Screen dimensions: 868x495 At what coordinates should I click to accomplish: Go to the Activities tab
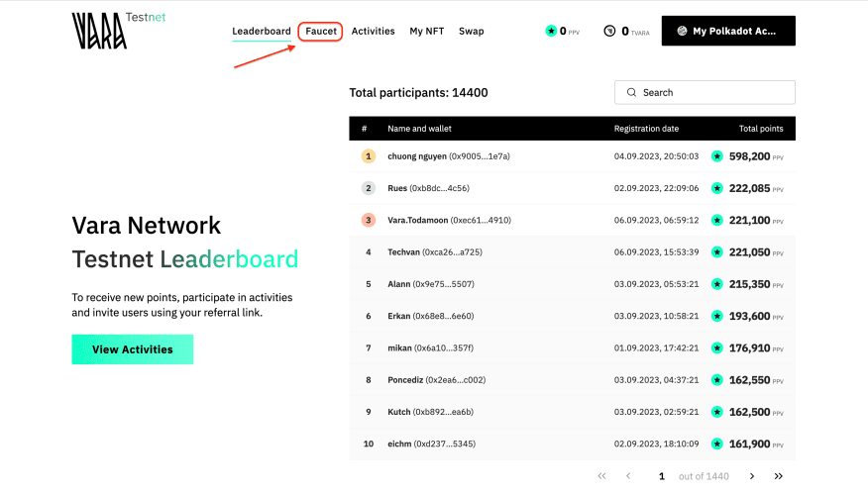(x=374, y=31)
